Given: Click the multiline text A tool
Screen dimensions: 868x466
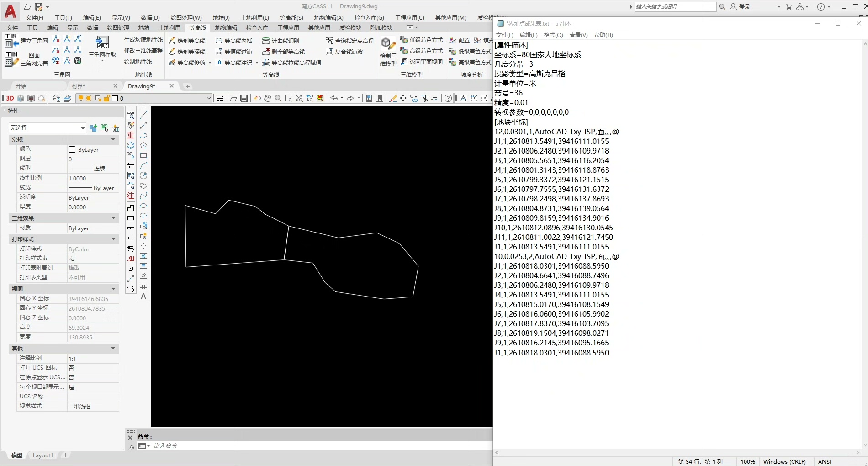Looking at the screenshot, I should pos(143,297).
